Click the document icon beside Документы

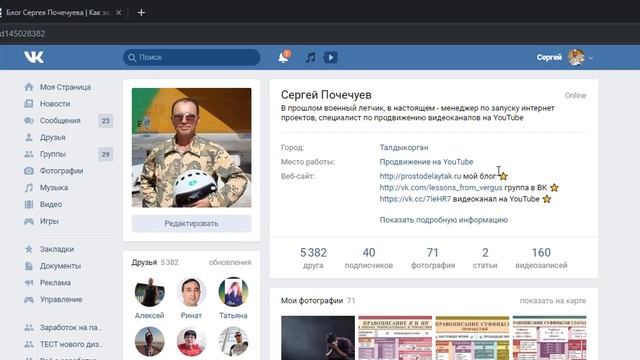click(29, 266)
